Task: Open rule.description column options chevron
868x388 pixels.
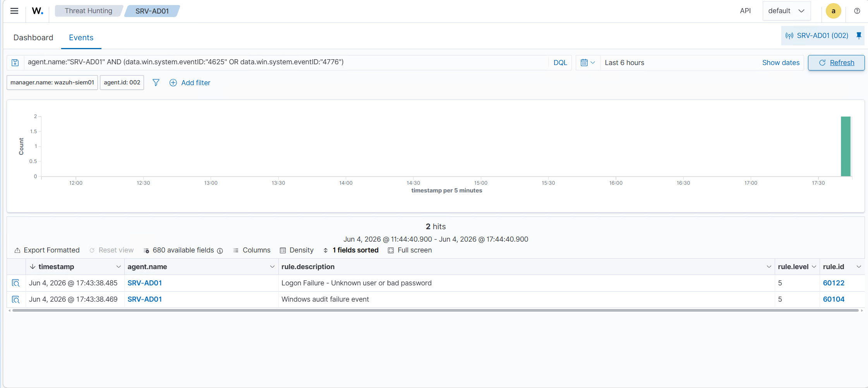Action: (x=769, y=267)
